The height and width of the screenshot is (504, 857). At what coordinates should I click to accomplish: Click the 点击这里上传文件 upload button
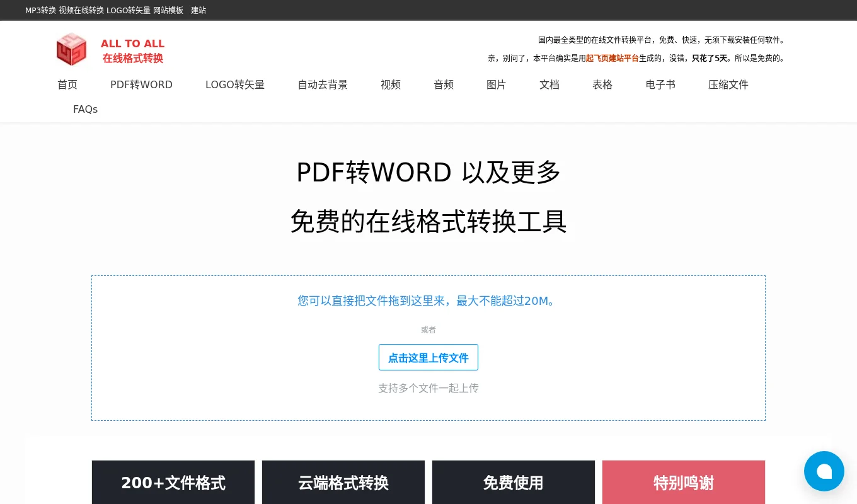coord(428,357)
